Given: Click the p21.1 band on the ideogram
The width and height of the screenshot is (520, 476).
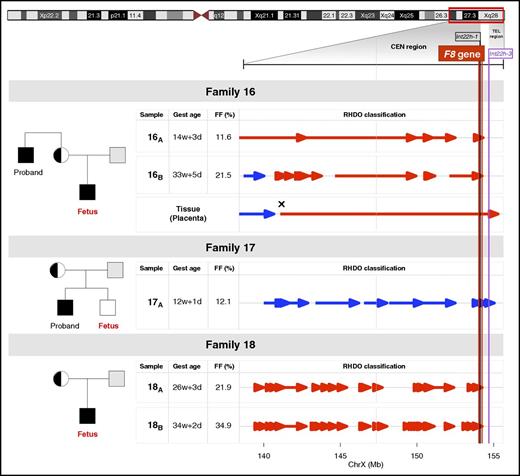Looking at the screenshot, I should pos(118,15).
